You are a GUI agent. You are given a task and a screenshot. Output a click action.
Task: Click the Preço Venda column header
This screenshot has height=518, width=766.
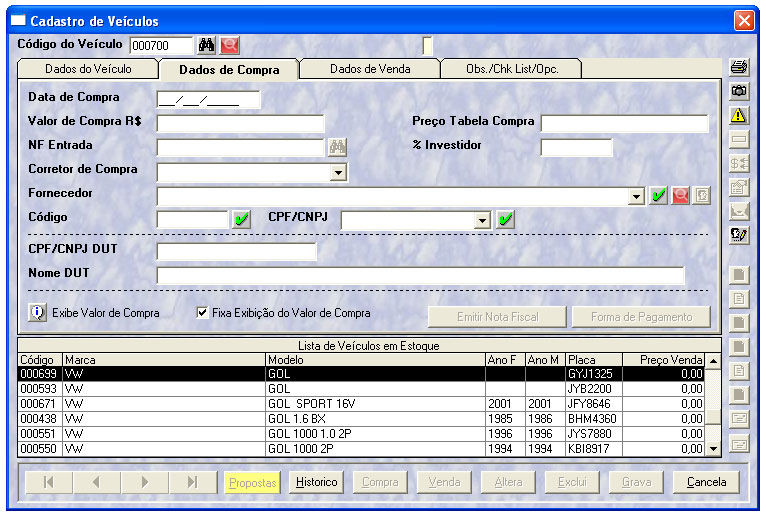(663, 360)
